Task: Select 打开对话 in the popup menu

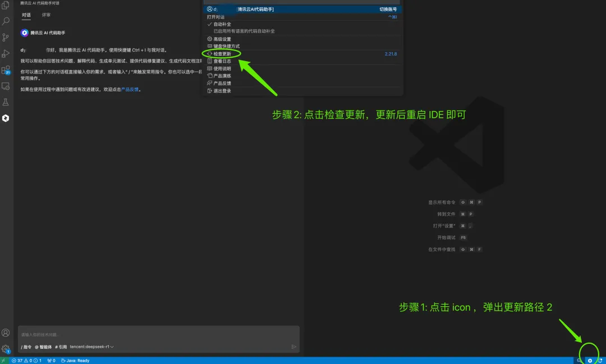Action: pyautogui.click(x=303, y=17)
